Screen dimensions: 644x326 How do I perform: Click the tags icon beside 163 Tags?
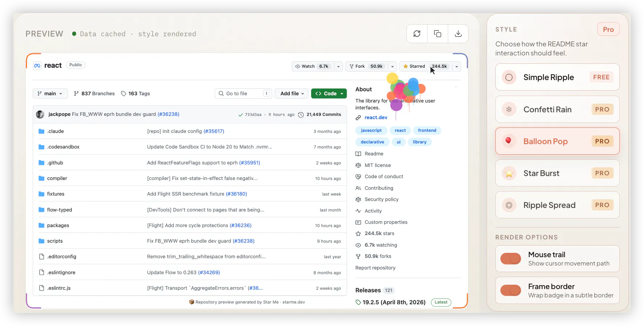click(124, 93)
